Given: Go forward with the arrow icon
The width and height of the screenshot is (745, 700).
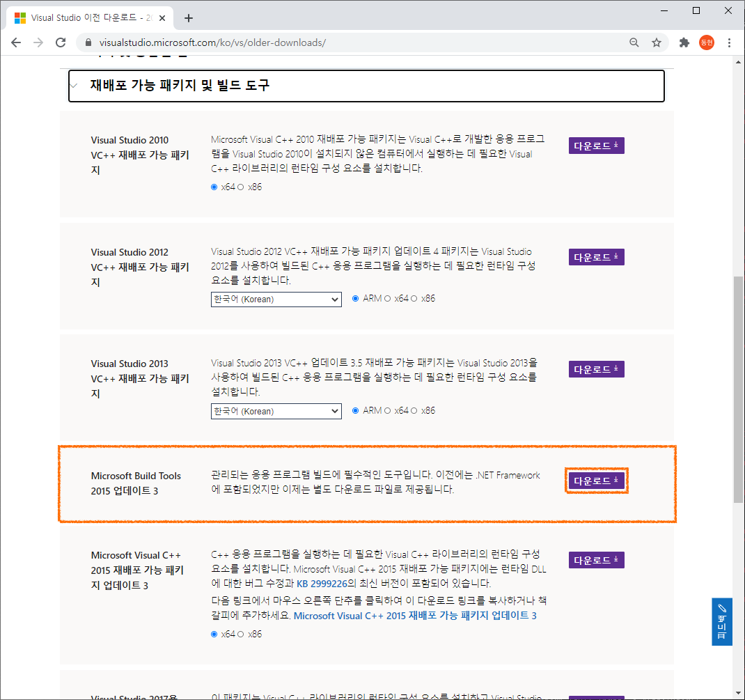Looking at the screenshot, I should click(x=38, y=42).
